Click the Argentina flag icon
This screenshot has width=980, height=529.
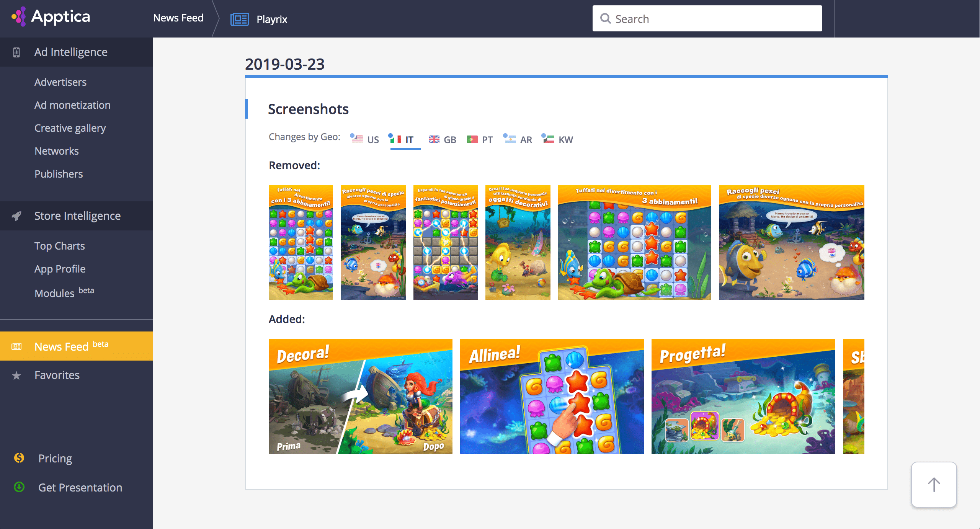point(510,139)
